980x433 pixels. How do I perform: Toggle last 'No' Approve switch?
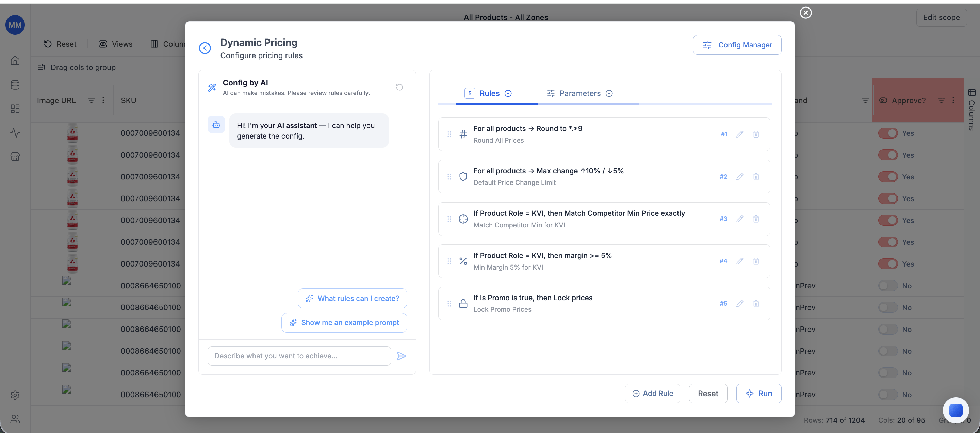(x=888, y=395)
